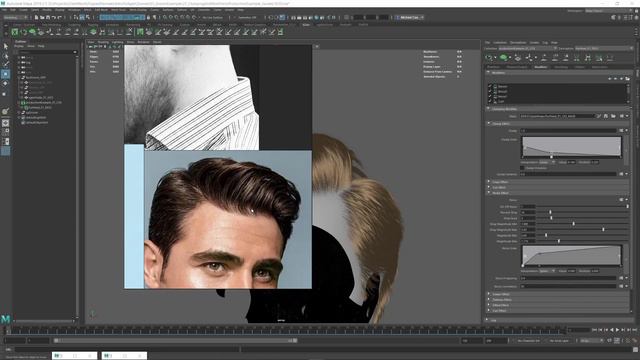Screen dimensions: 640x360
Task: Open the XGen Collection dropdown
Action: 527,48
